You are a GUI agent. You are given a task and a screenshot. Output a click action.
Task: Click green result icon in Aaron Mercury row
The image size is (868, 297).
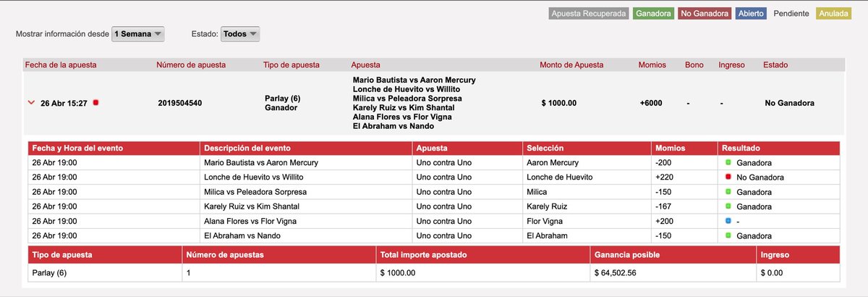click(728, 162)
